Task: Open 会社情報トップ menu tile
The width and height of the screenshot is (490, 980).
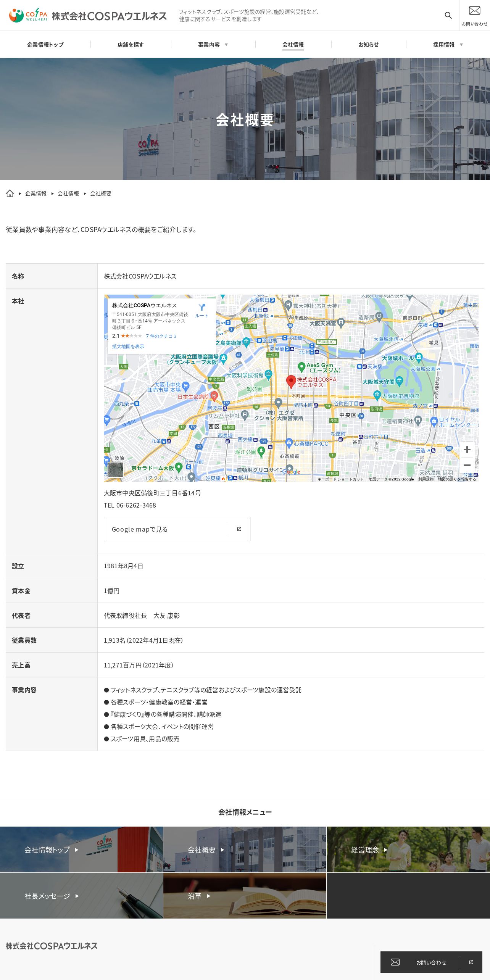Action: pos(81,849)
